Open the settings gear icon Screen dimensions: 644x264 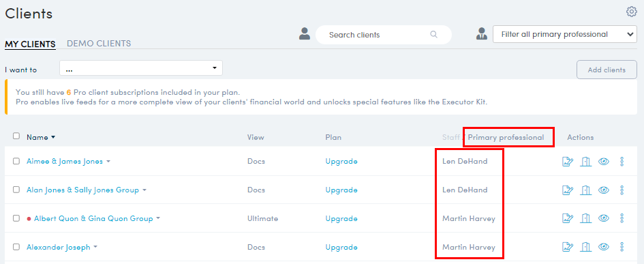pos(631,12)
